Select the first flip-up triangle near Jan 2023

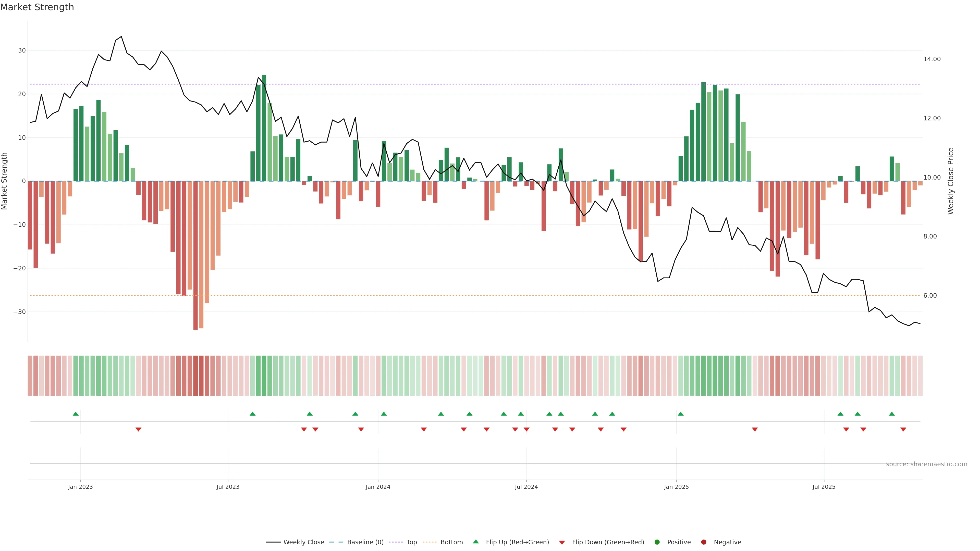coord(76,414)
